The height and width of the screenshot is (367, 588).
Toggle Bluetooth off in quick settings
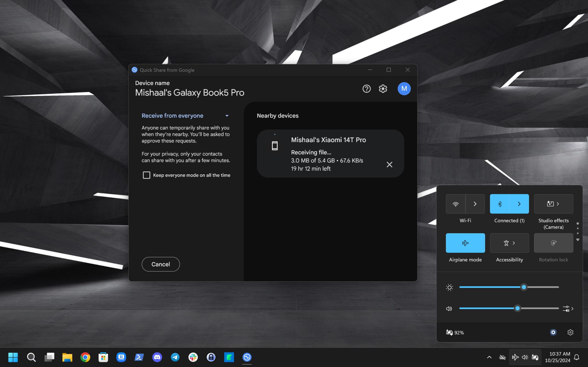(500, 204)
